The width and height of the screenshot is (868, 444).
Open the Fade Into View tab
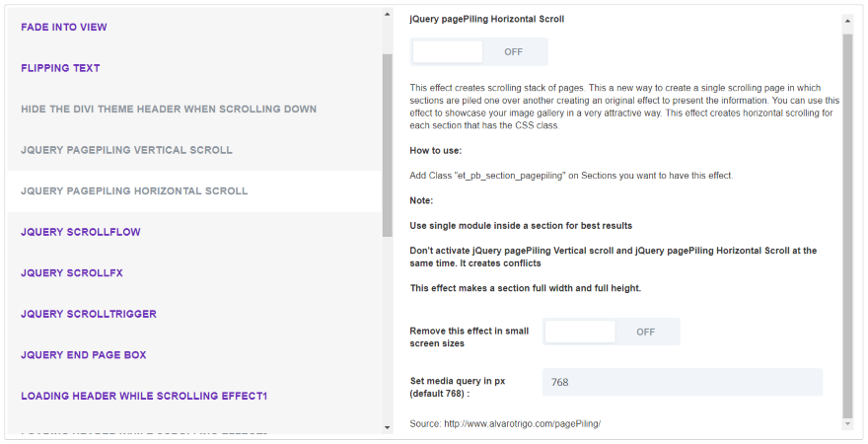coord(64,27)
